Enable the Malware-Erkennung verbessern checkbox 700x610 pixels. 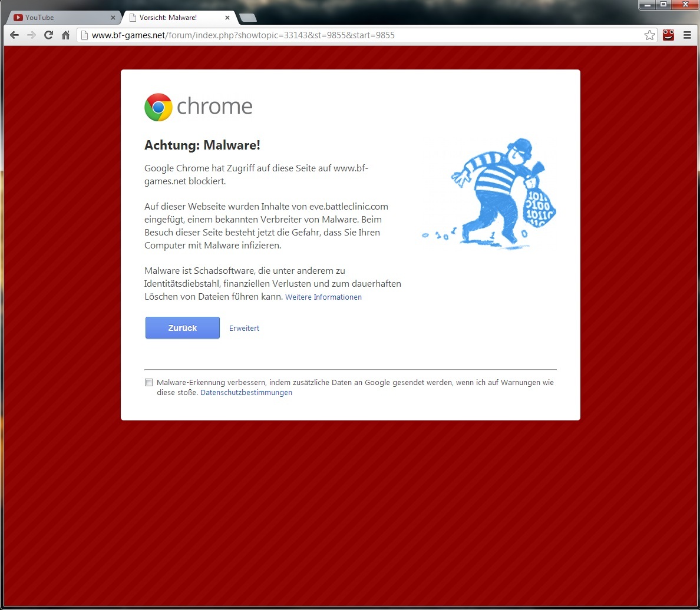[148, 382]
